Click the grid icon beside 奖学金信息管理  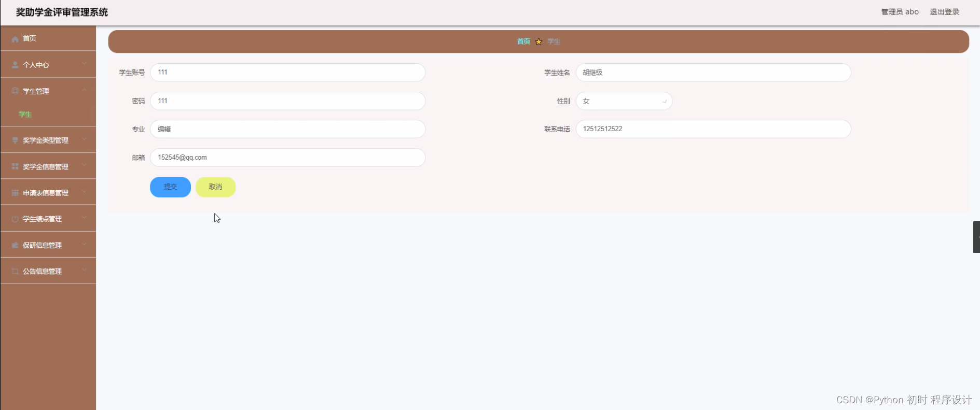point(15,166)
